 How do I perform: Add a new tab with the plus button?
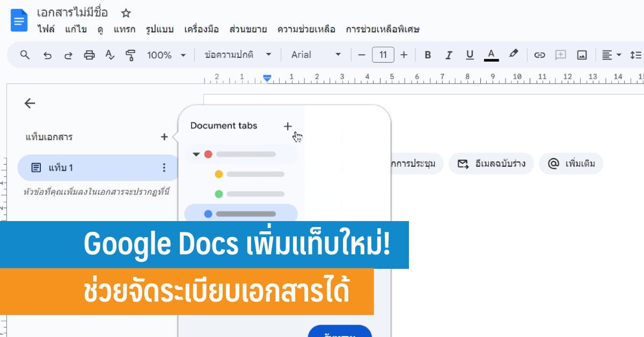[x=288, y=127]
